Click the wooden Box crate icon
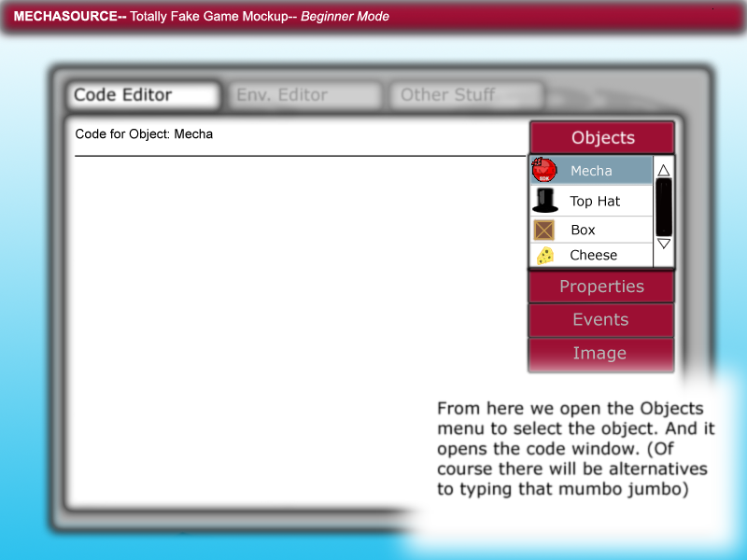 coord(543,230)
